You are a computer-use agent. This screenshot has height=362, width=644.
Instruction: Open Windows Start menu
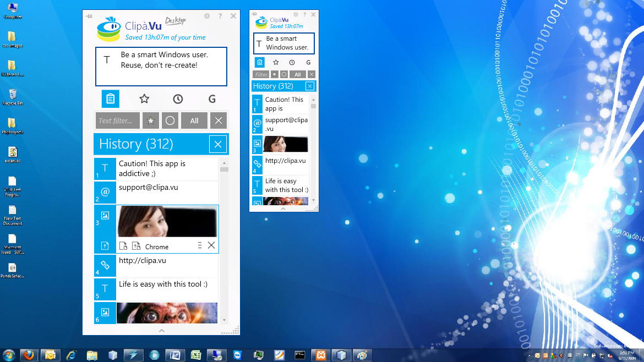click(9, 355)
